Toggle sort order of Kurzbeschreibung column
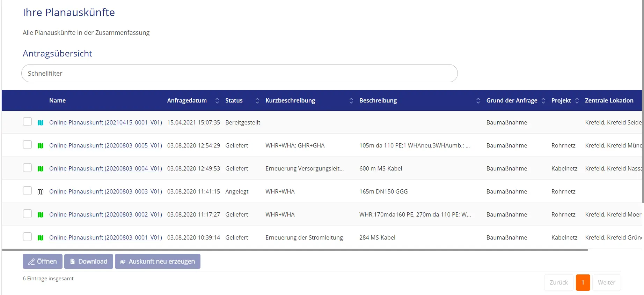644x295 pixels. point(351,101)
